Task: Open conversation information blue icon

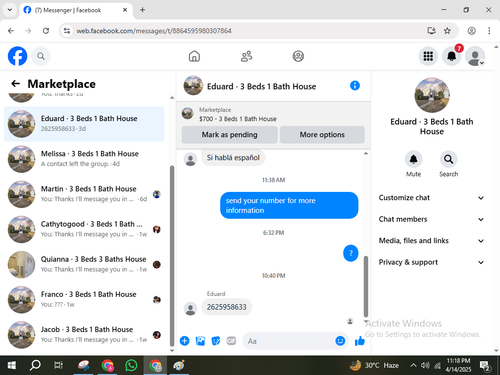Action: click(355, 86)
